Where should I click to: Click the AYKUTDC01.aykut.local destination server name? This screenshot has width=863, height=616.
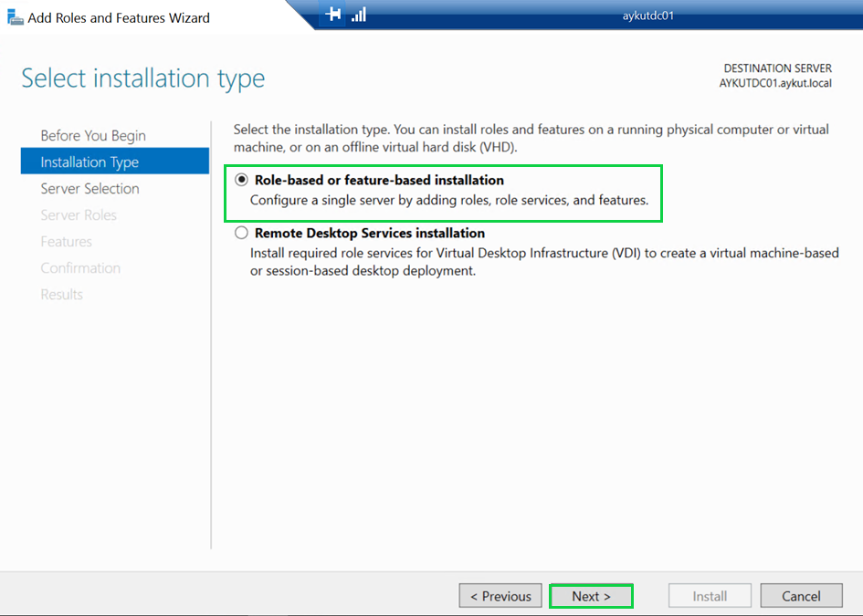[x=775, y=83]
